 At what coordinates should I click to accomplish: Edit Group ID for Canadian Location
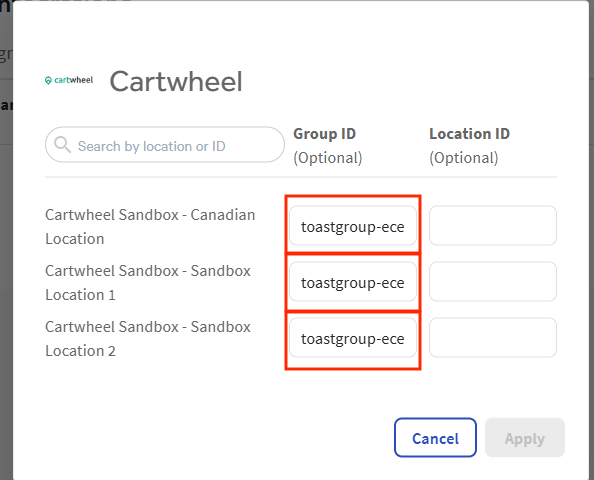[353, 226]
